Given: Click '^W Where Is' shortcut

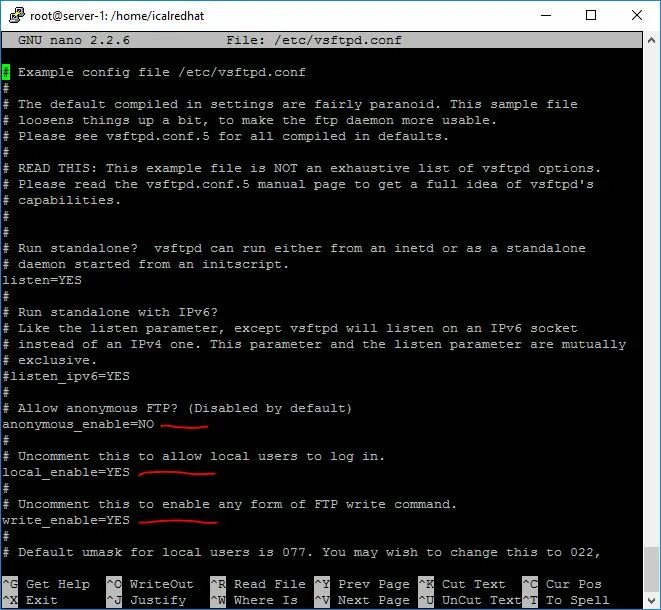Looking at the screenshot, I should point(254,600).
